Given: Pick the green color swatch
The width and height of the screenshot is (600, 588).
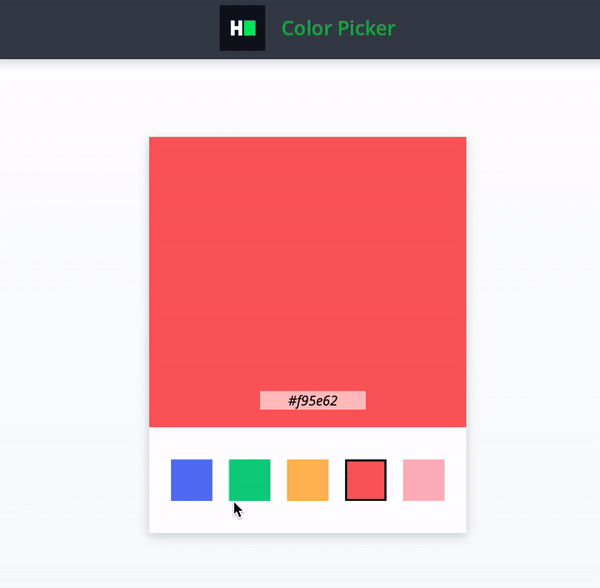Looking at the screenshot, I should 249,480.
